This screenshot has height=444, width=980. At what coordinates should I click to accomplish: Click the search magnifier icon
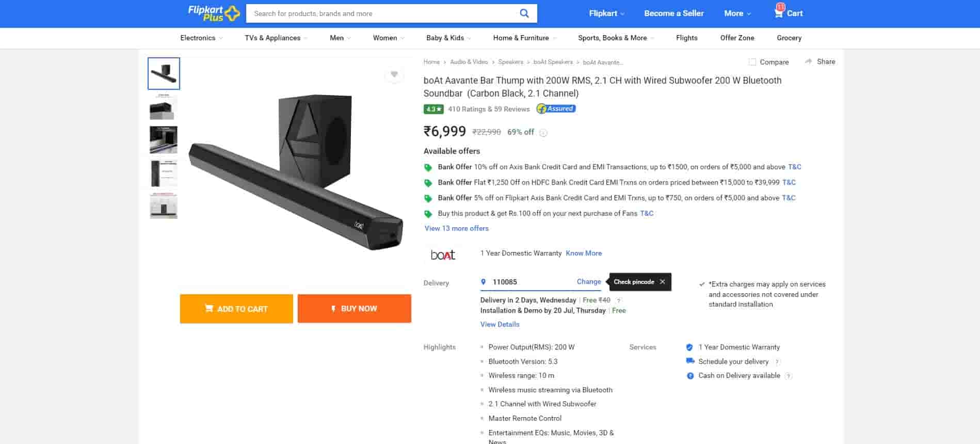click(524, 13)
